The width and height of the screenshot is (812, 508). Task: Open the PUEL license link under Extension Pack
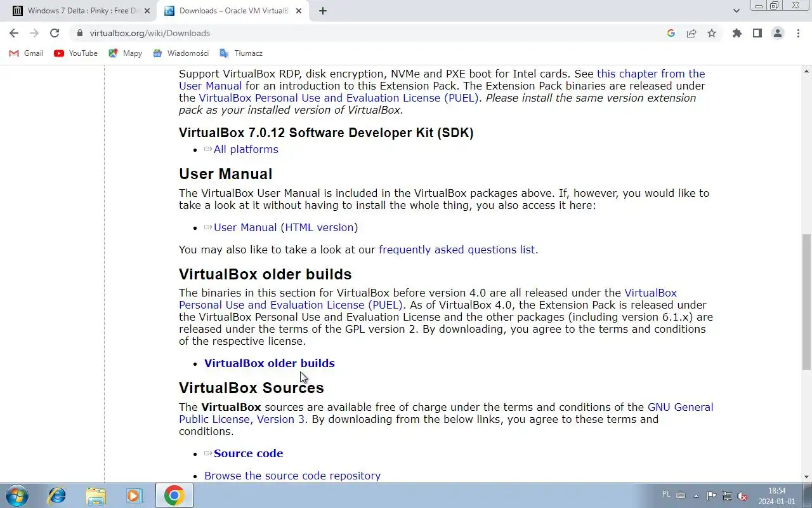(339, 98)
